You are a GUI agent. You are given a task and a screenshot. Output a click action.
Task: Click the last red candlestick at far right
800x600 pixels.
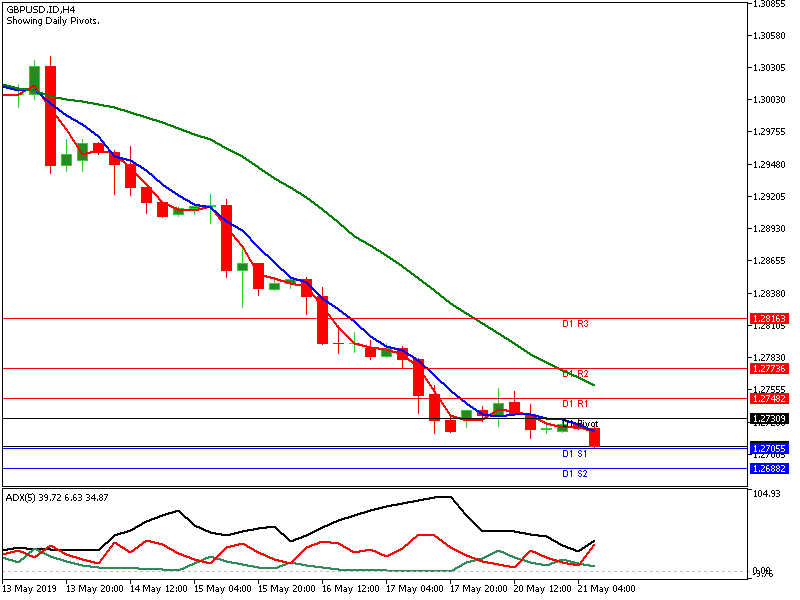click(595, 437)
